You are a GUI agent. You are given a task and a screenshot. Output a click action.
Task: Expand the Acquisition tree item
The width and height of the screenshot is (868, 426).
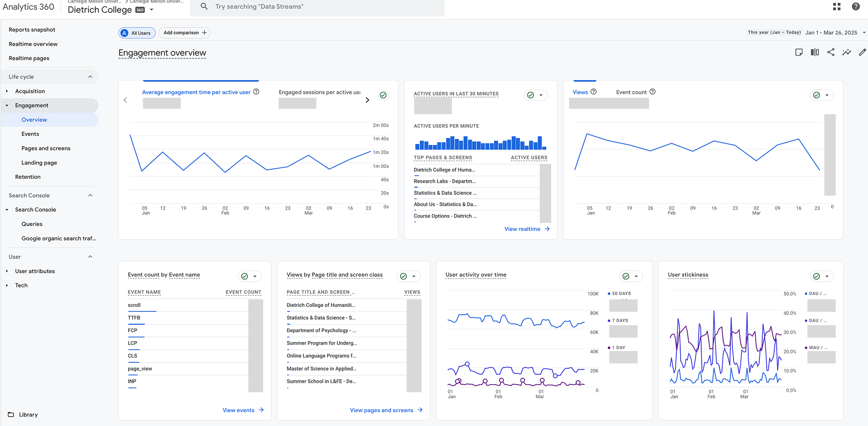click(7, 91)
